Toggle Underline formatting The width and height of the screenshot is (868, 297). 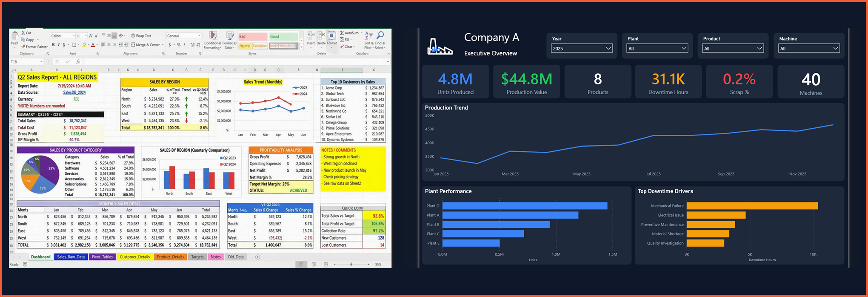pos(64,45)
